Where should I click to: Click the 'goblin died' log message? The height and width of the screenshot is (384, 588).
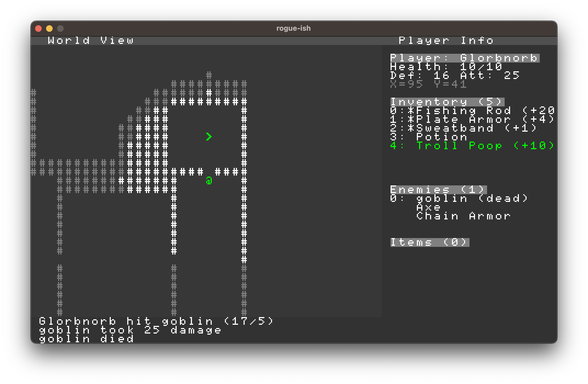coord(86,339)
